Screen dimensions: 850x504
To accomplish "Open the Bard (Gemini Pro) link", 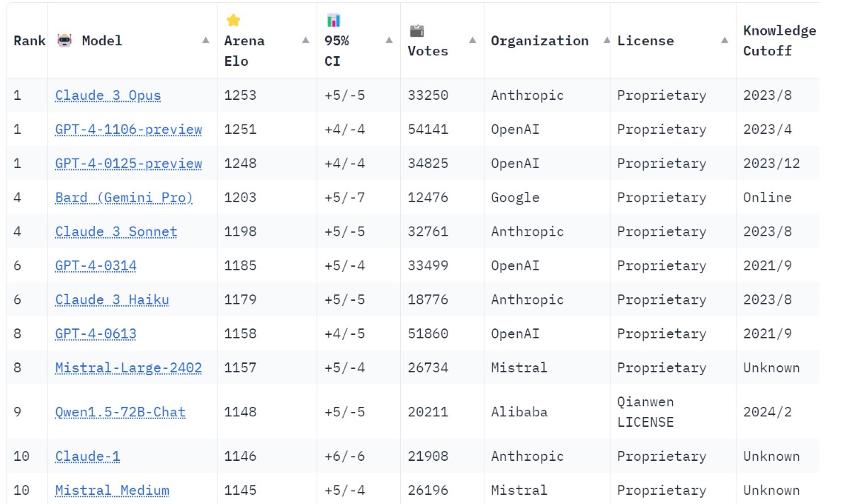I will click(x=124, y=197).
